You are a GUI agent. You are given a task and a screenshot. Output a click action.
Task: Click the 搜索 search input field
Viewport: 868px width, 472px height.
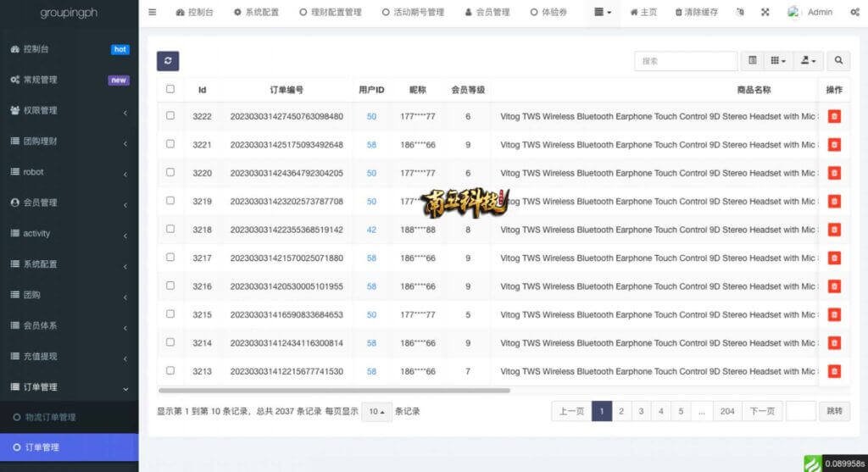[685, 61]
